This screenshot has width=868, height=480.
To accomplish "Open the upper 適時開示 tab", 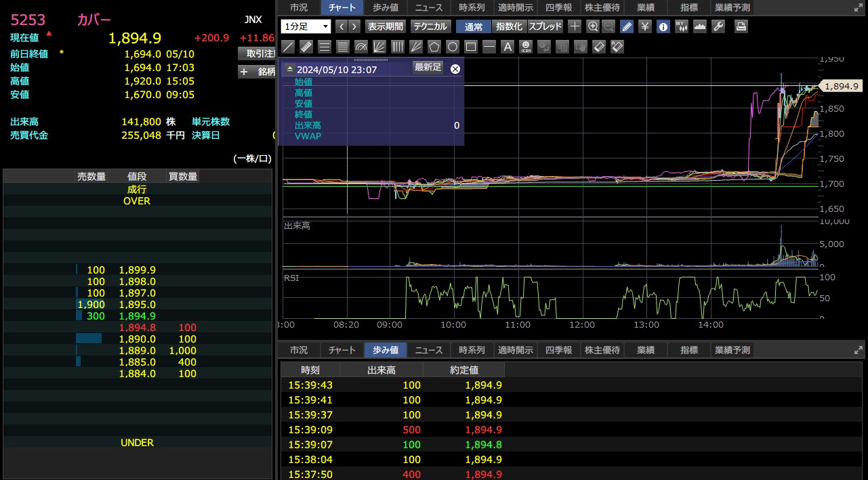I will tap(516, 7).
